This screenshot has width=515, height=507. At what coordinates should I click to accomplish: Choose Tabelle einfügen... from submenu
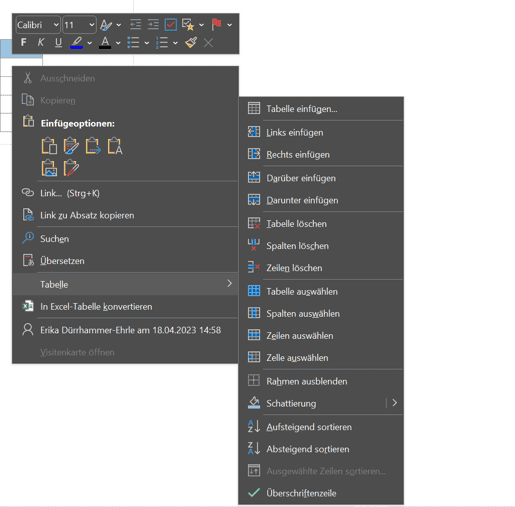tap(321, 109)
